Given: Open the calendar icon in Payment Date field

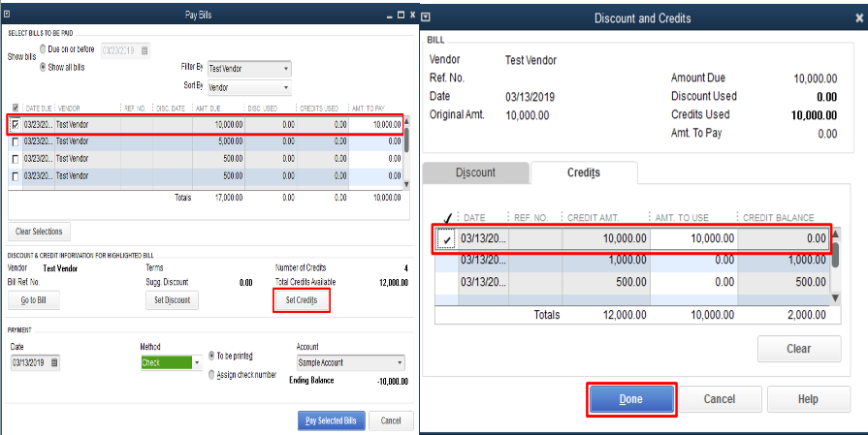Looking at the screenshot, I should (x=54, y=362).
